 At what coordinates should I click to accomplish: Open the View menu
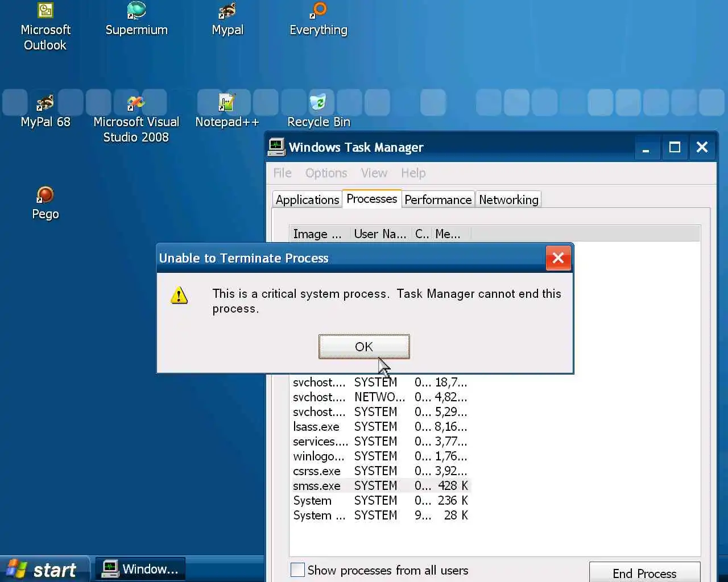374,173
